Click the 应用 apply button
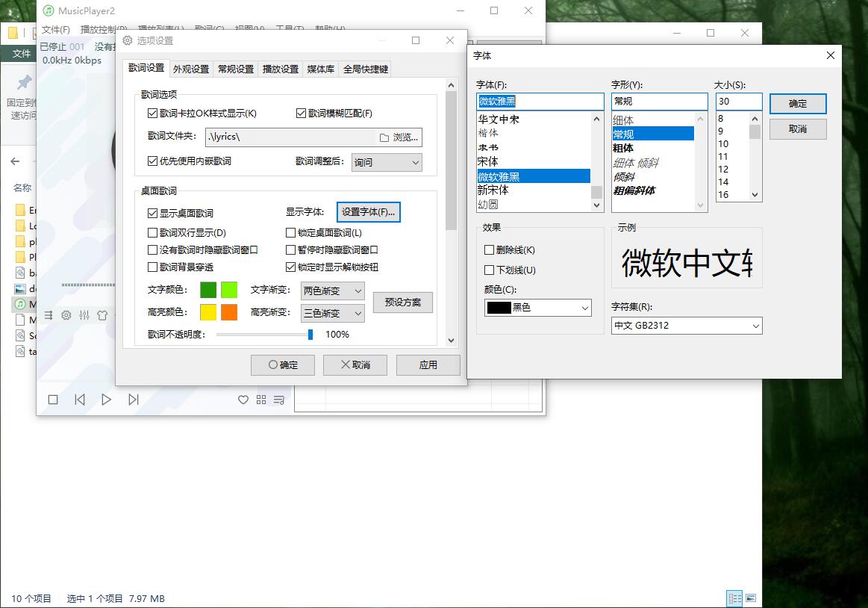868x608 pixels. point(428,365)
